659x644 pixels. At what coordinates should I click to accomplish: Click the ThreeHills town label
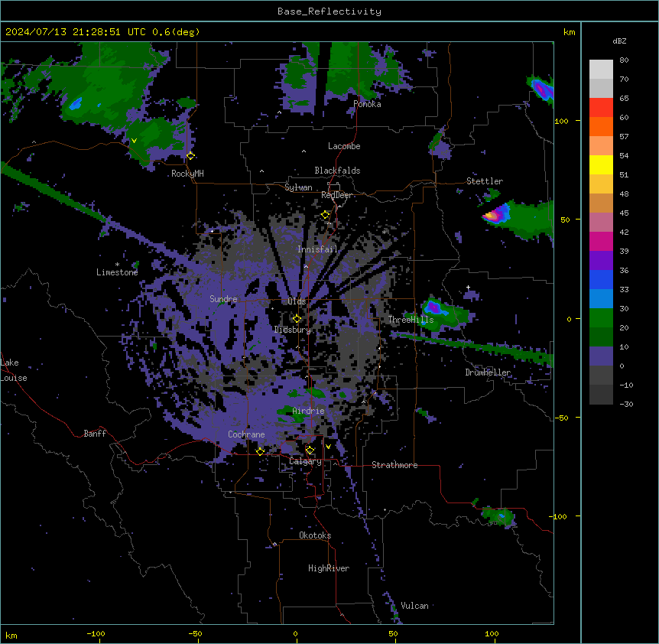[x=411, y=320]
